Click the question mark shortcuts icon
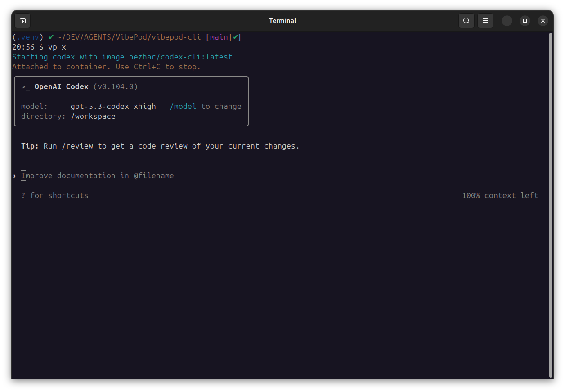Image resolution: width=565 pixels, height=392 pixels. (x=23, y=195)
